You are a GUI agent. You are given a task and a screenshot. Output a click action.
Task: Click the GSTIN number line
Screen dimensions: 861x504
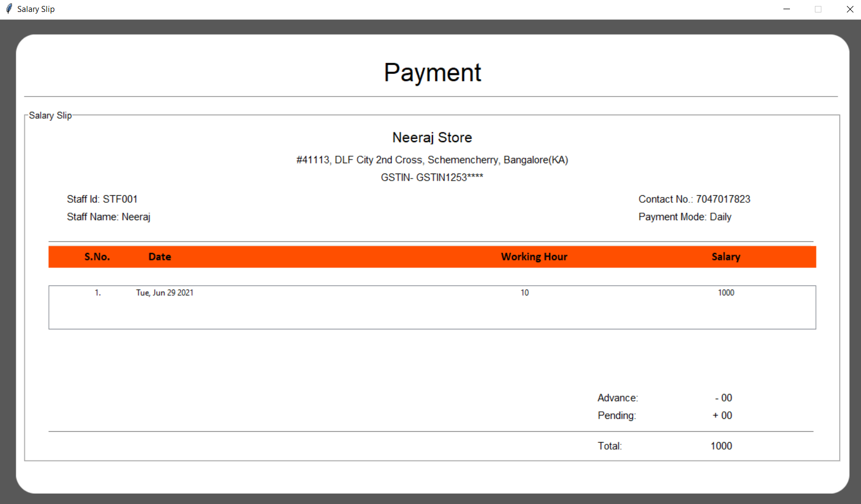[x=432, y=177]
